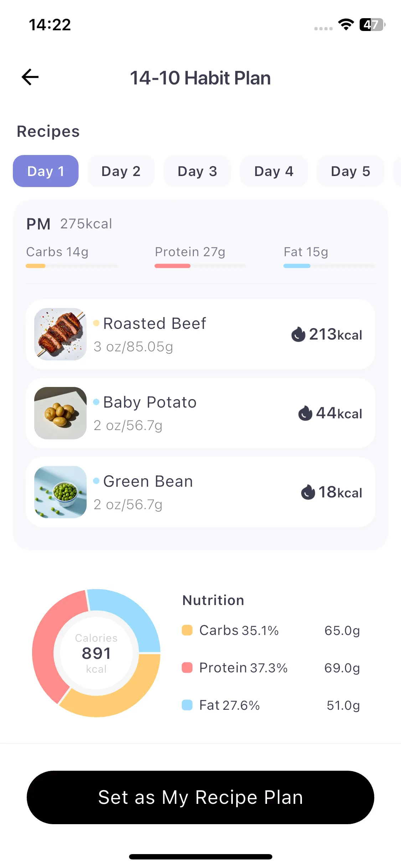Open the Green Bean thumbnail image
This screenshot has width=401, height=868.
[x=60, y=492]
